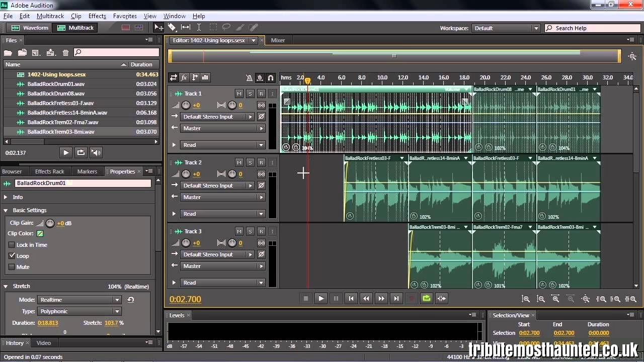Select BalladRockDrum08.wav in the Files list
The image size is (644, 362).
pos(56,94)
